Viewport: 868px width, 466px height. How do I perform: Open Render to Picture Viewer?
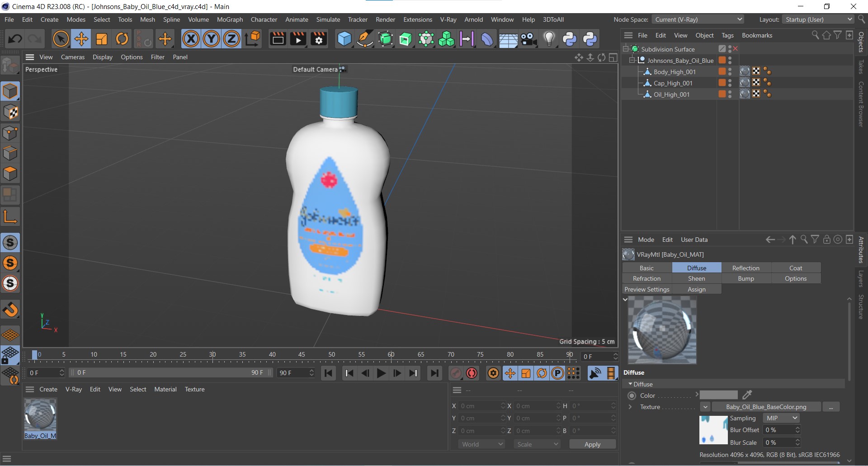tap(298, 39)
